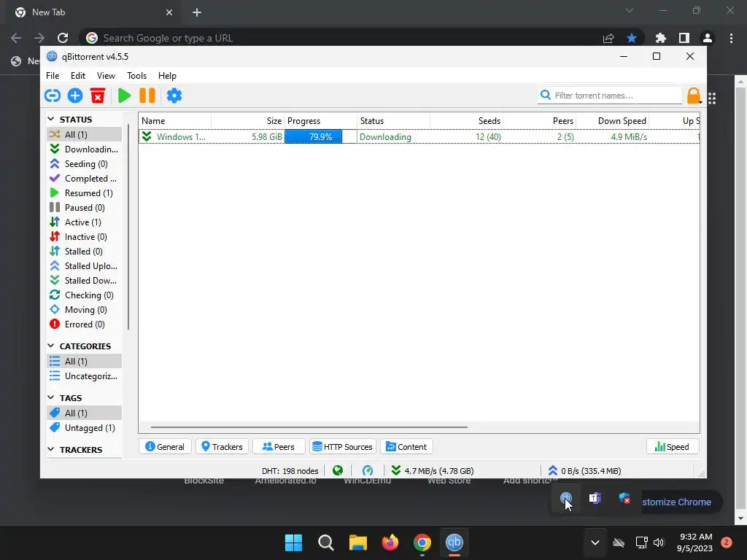Click the connection status globe icon
The image size is (747, 560).
(338, 470)
